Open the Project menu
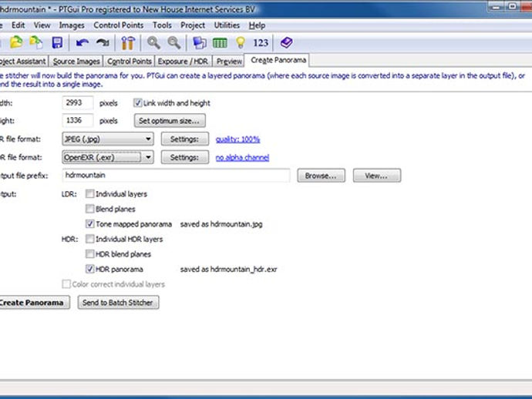 tap(193, 25)
